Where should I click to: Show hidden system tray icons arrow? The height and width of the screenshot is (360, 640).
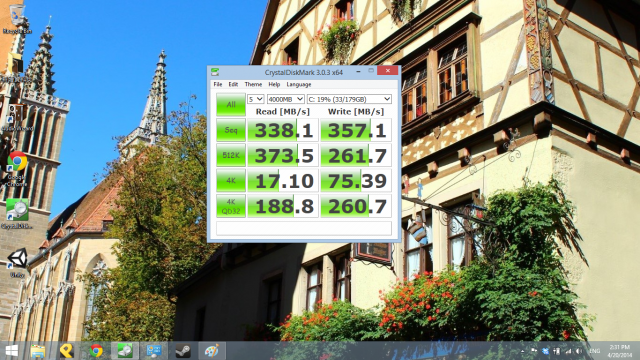point(523,351)
